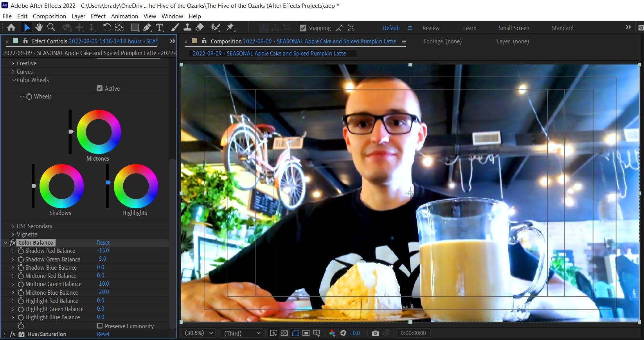This screenshot has width=644, height=340.
Task: Collapse the Color Wheels section
Action: coord(14,80)
